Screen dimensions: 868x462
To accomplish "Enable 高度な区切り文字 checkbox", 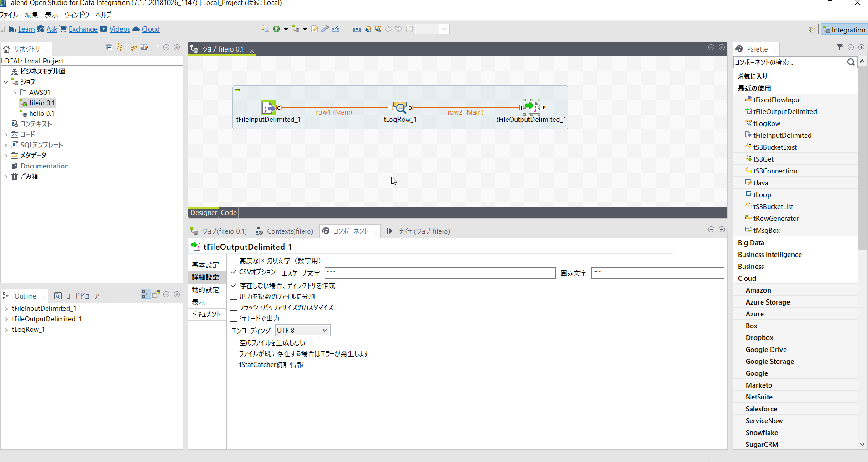I will click(x=234, y=261).
